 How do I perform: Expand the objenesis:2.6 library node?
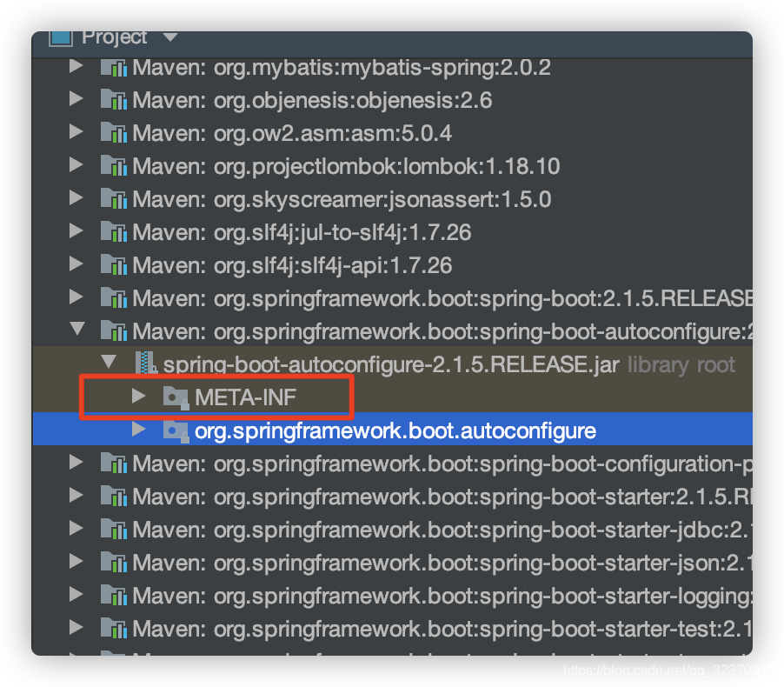tap(76, 99)
